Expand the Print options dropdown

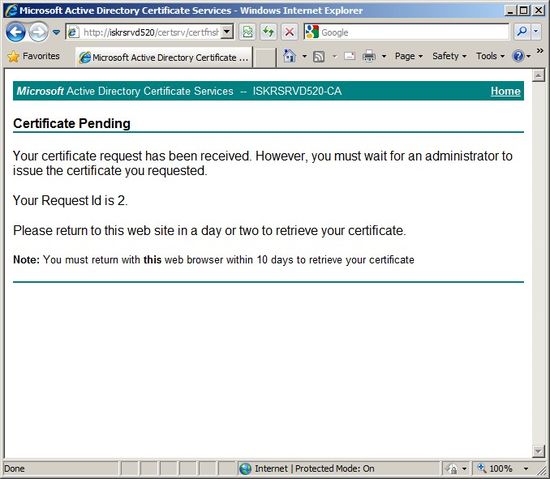coord(384,56)
